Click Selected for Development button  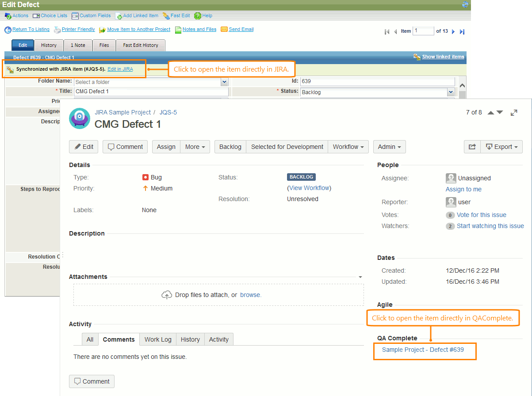click(287, 147)
